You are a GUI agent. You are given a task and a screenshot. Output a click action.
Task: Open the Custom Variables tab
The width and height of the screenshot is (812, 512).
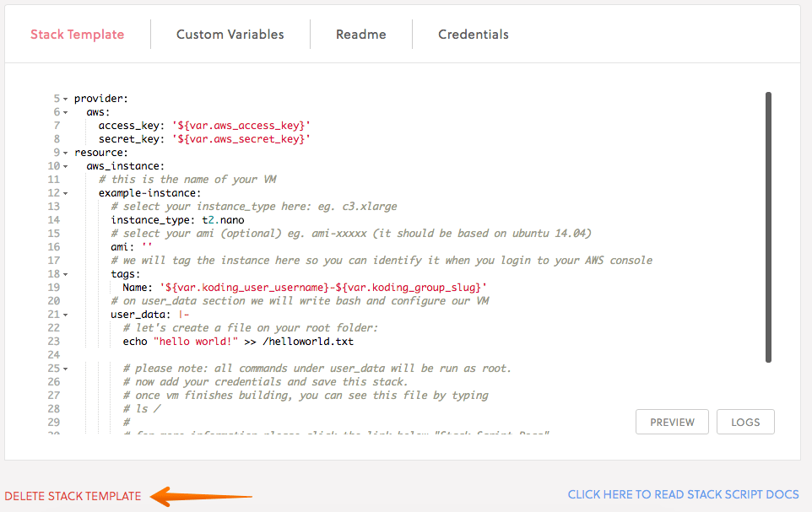(x=230, y=35)
